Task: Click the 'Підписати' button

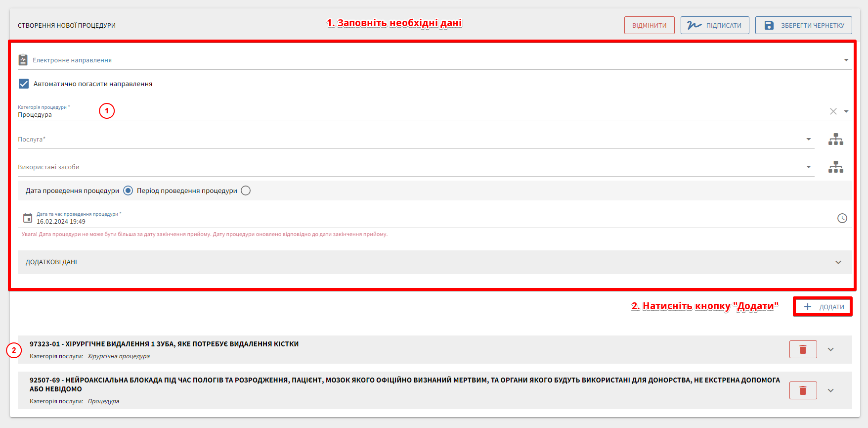Action: 714,25
